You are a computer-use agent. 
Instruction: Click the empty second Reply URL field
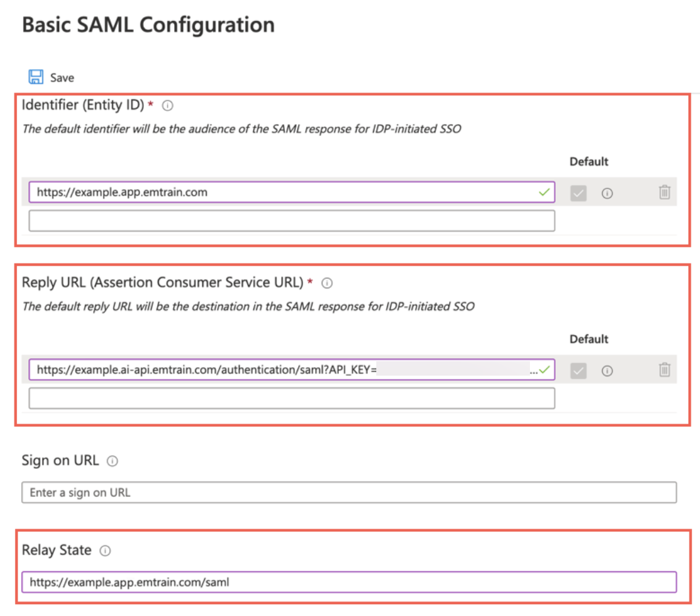coord(292,398)
